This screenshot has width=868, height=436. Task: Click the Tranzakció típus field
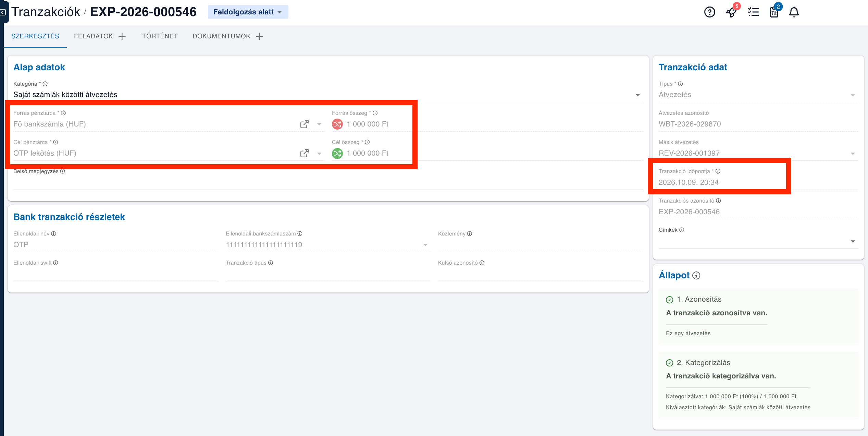[x=328, y=274]
